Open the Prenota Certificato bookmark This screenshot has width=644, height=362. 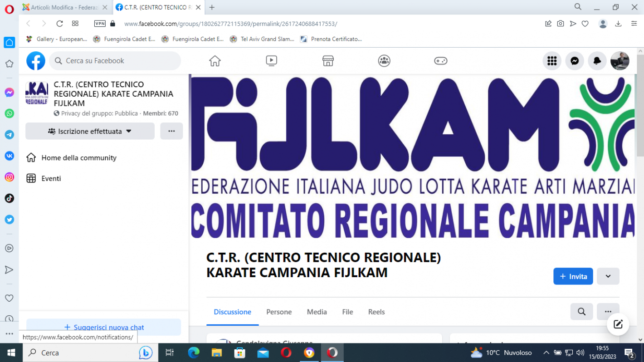coord(332,39)
